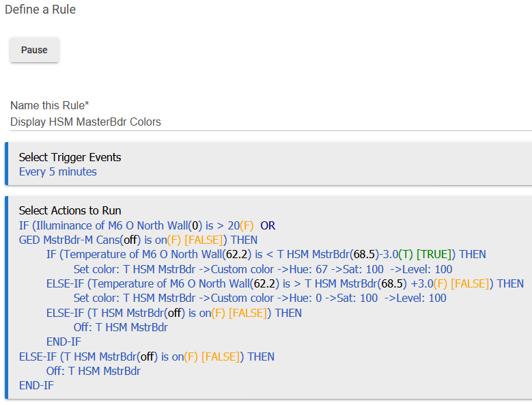The width and height of the screenshot is (532, 405).
Task: Select the indented ELSE-IF T HSM MstrBdr line
Action: pos(173,313)
